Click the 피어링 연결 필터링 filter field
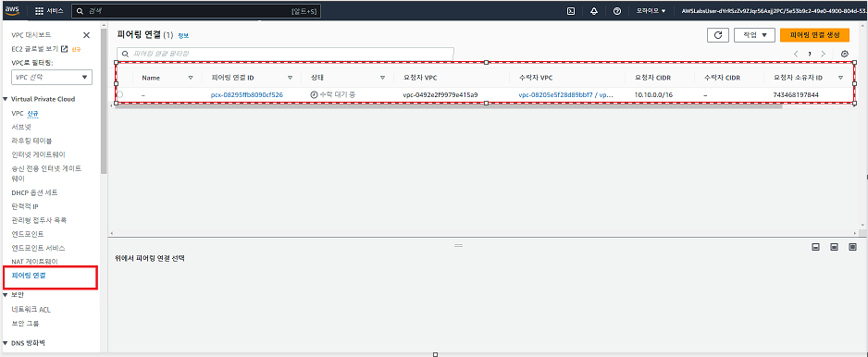Viewport: 868px width, 357px height. [285, 54]
